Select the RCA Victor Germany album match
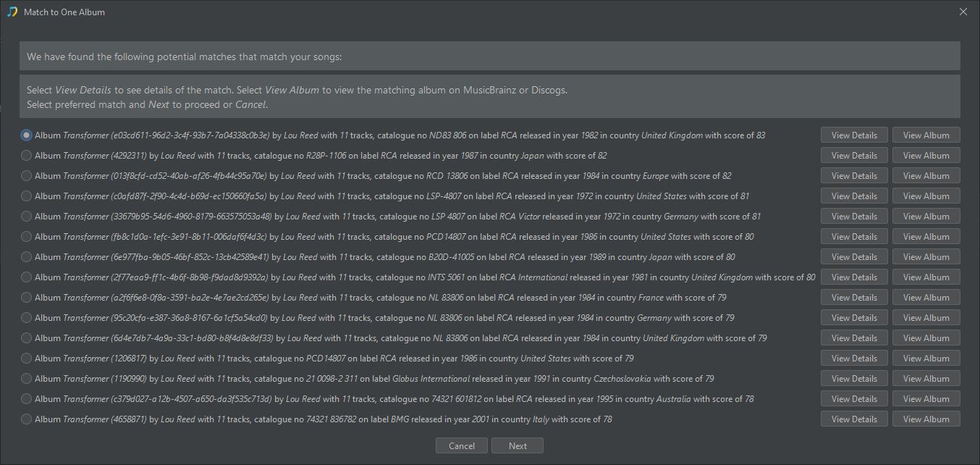Screen dimensions: 980x465 (x=27, y=217)
